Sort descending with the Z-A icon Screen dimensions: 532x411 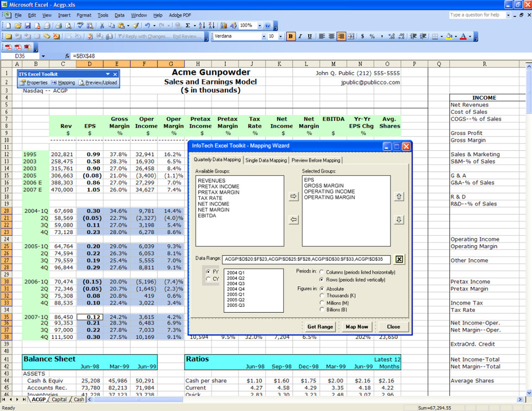211,25
